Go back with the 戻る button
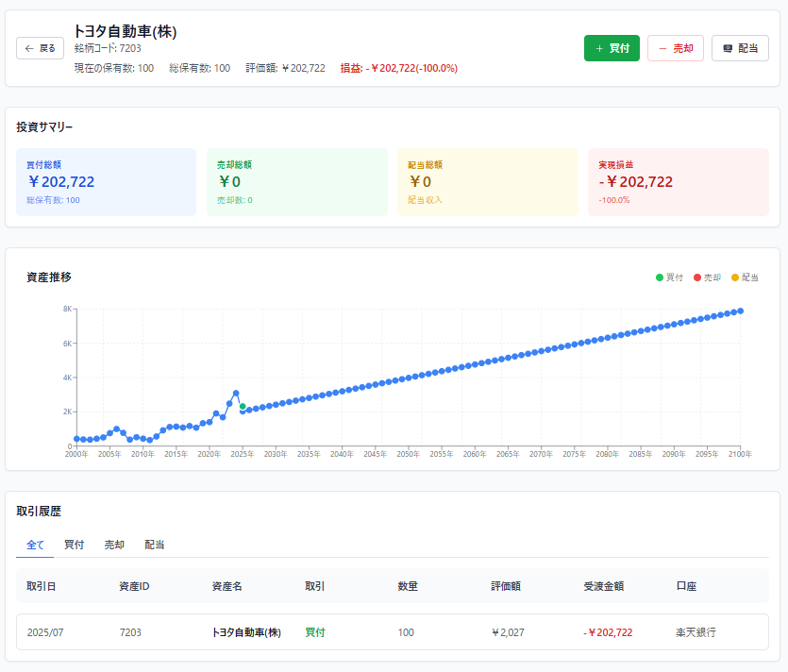This screenshot has width=788, height=672. coord(40,48)
